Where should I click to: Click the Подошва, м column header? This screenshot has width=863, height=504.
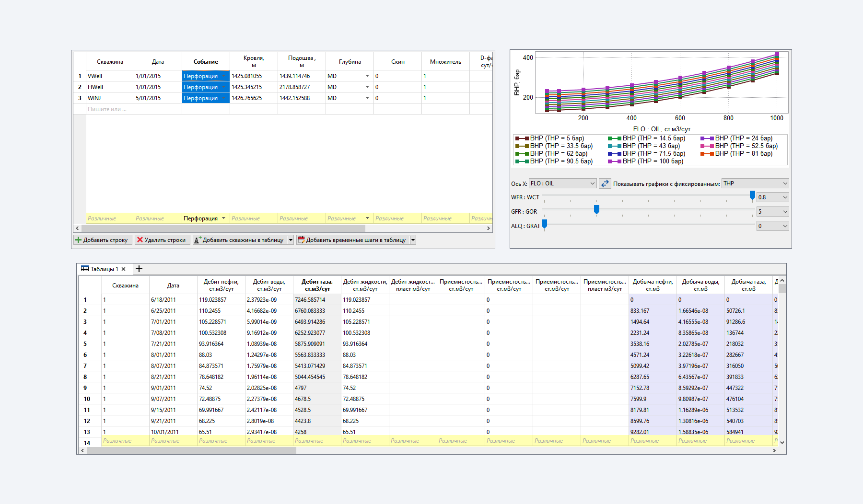tap(302, 62)
